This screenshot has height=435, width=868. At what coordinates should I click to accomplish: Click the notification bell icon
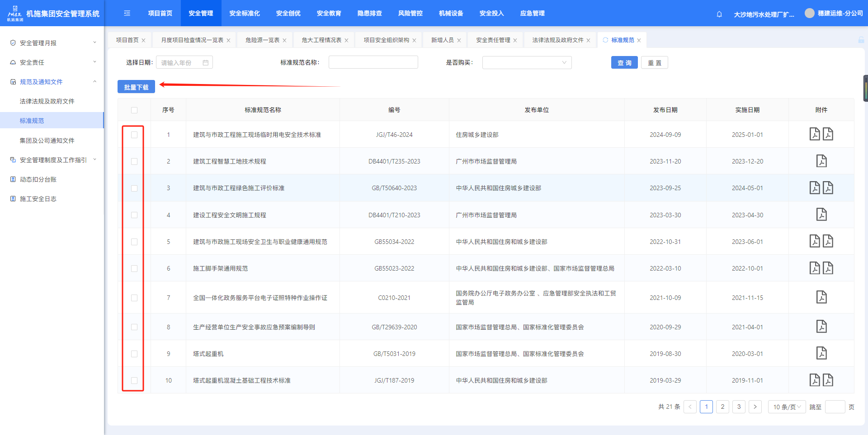[x=719, y=14]
